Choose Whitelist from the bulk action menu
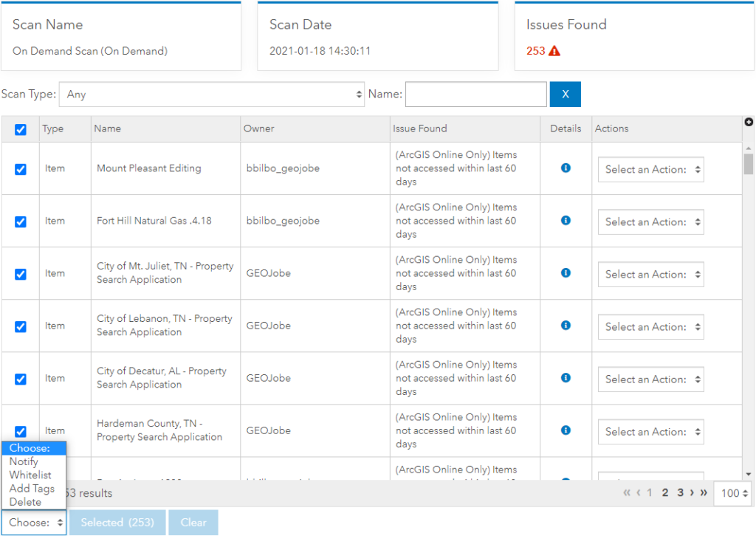The width and height of the screenshot is (756, 536). tap(30, 475)
